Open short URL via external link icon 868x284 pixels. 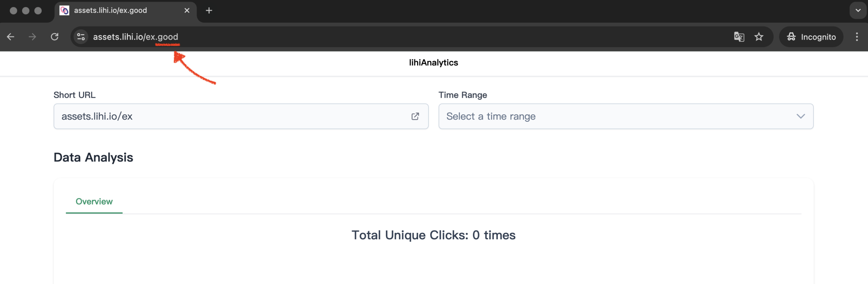point(415,116)
